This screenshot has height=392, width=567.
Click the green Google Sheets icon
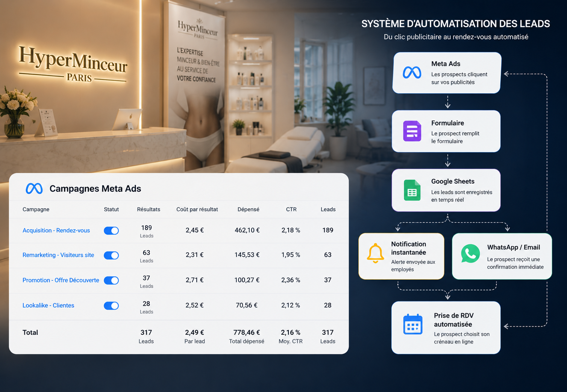coord(412,190)
